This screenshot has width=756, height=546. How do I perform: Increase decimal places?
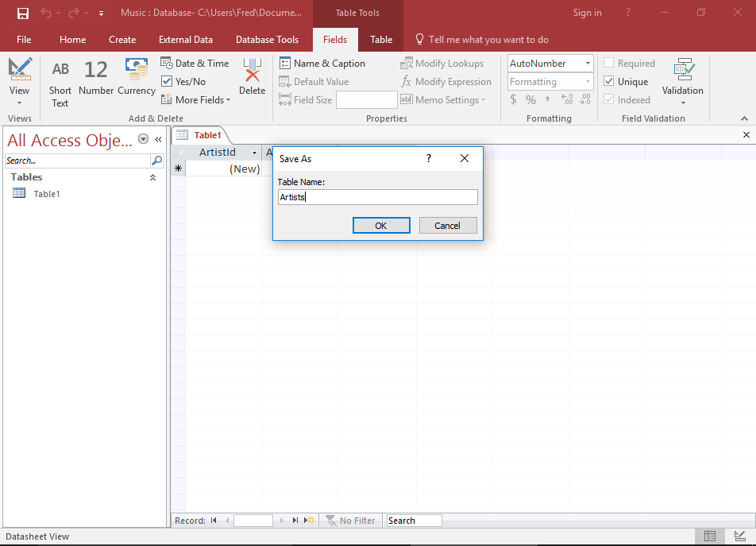(568, 99)
